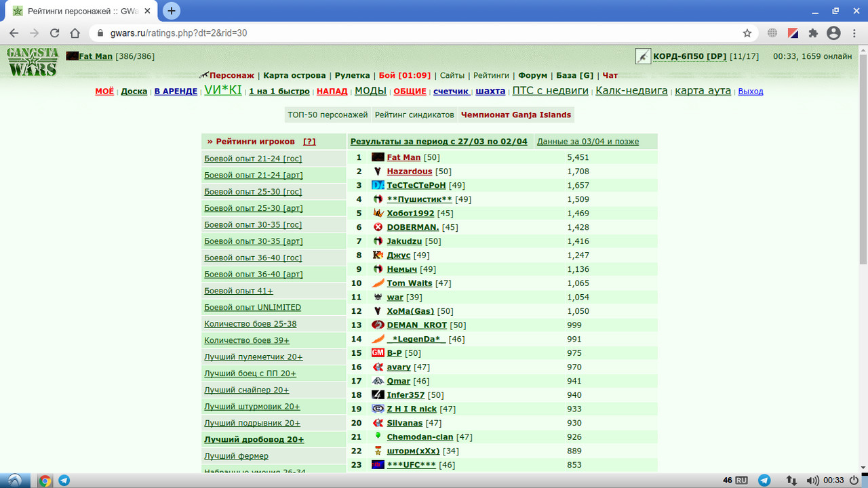Open player Hazardous profile link

coord(409,171)
